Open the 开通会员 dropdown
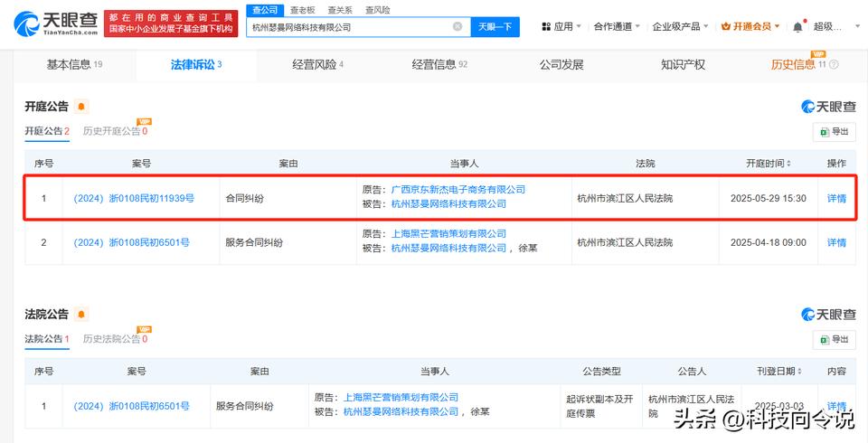The width and height of the screenshot is (868, 443). click(750, 26)
